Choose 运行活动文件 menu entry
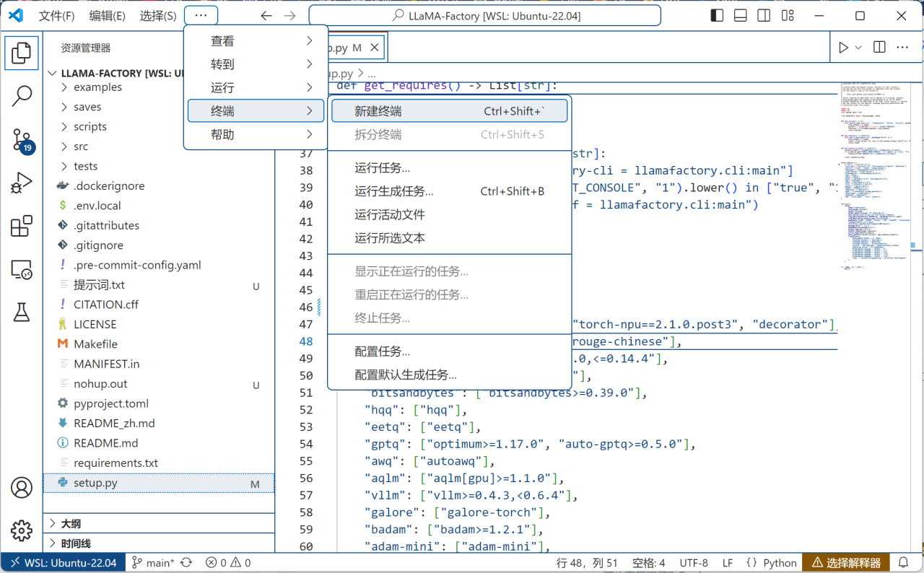This screenshot has height=573, width=924. click(x=450, y=214)
